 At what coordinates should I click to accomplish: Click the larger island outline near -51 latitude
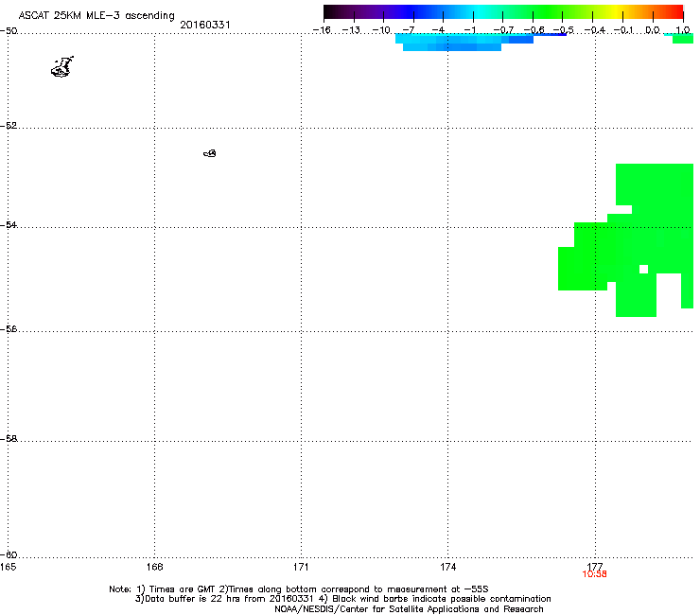click(62, 67)
